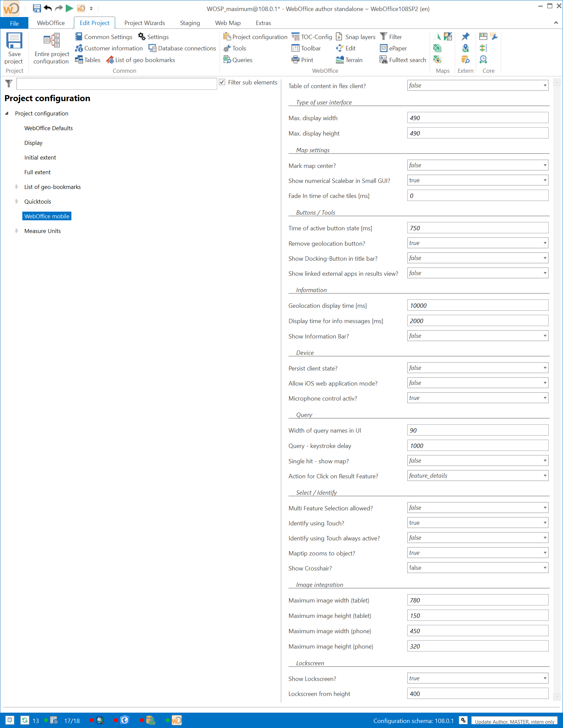Image resolution: width=563 pixels, height=728 pixels.
Task: Open the Extras menu
Action: click(263, 23)
